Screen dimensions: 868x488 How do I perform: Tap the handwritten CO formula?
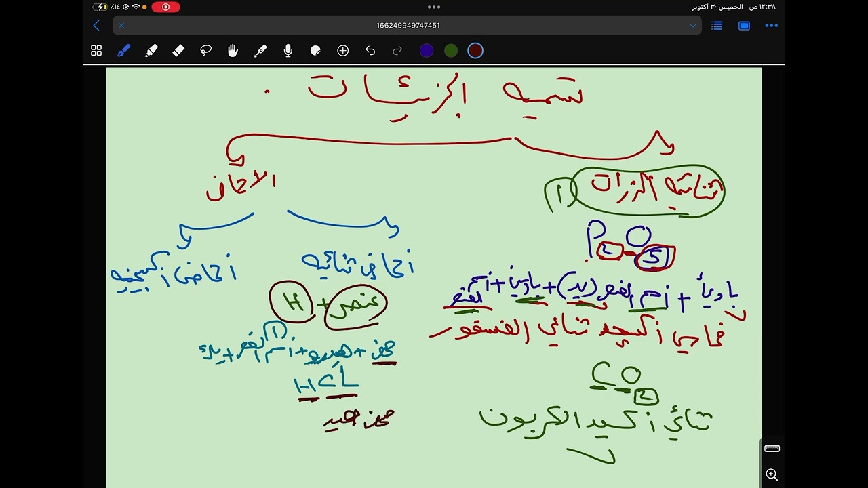[616, 378]
